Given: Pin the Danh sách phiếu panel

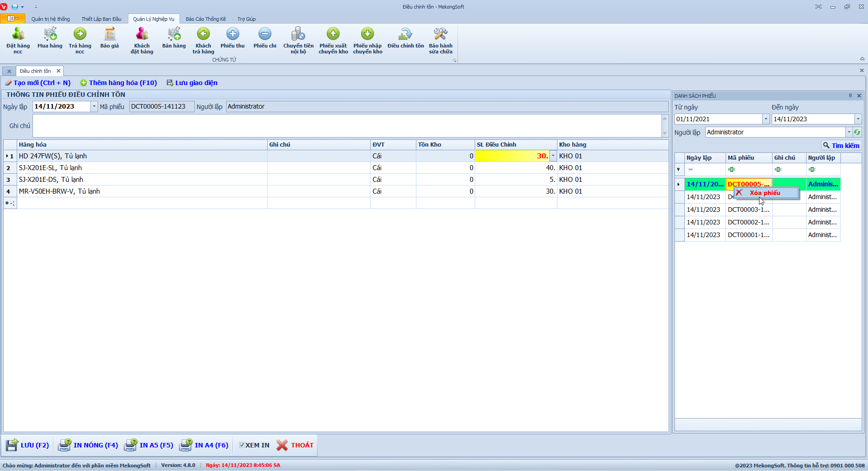Looking at the screenshot, I should tap(850, 96).
